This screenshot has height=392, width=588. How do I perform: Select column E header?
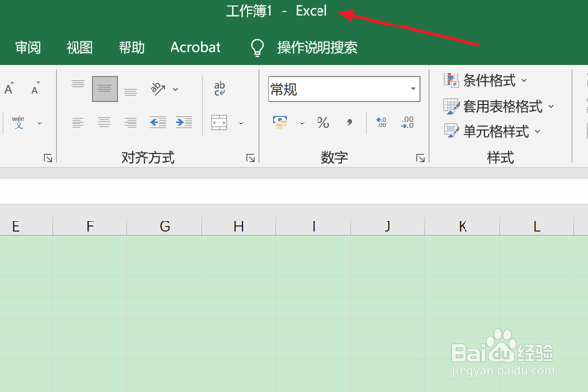pos(25,225)
